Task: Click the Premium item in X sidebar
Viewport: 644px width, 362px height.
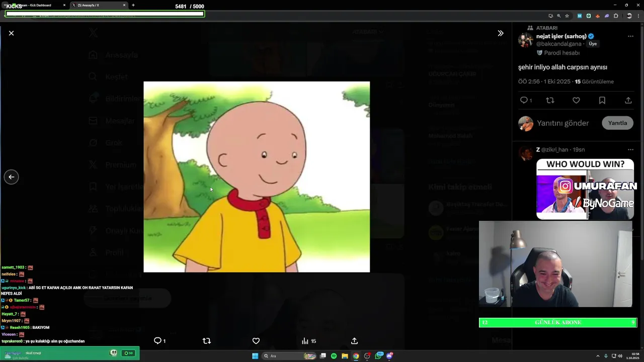Action: [113, 164]
